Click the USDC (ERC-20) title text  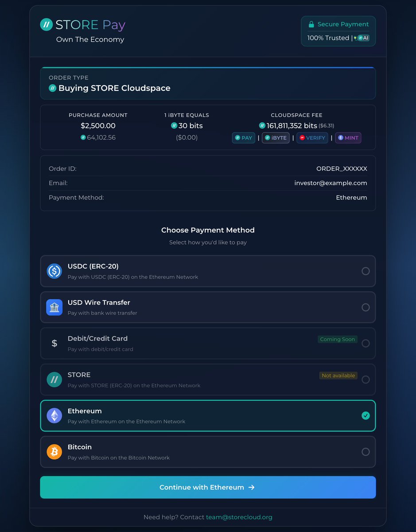[x=93, y=266]
